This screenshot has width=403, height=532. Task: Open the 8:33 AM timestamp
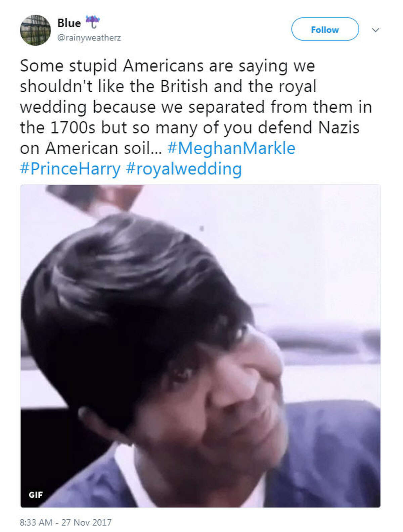point(36,522)
